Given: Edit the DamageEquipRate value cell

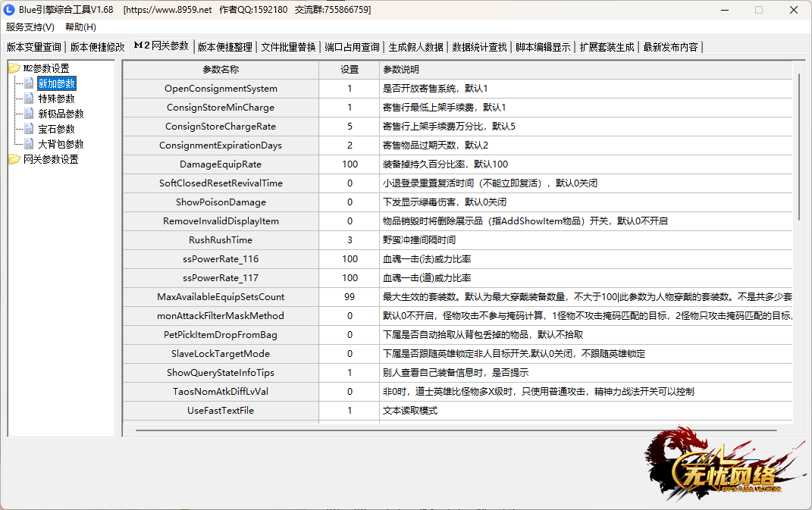Looking at the screenshot, I should (x=350, y=164).
